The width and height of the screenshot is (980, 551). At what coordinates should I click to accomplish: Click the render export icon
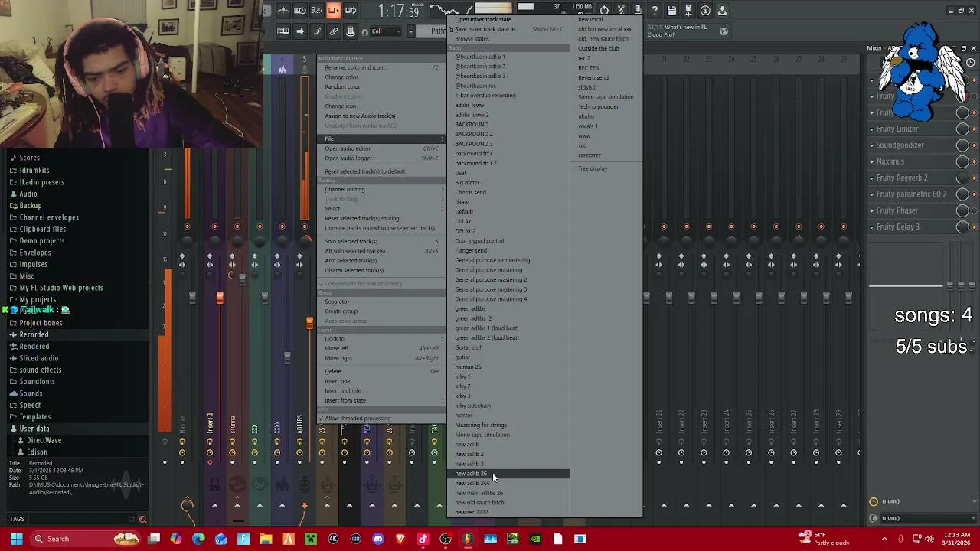pyautogui.click(x=688, y=11)
